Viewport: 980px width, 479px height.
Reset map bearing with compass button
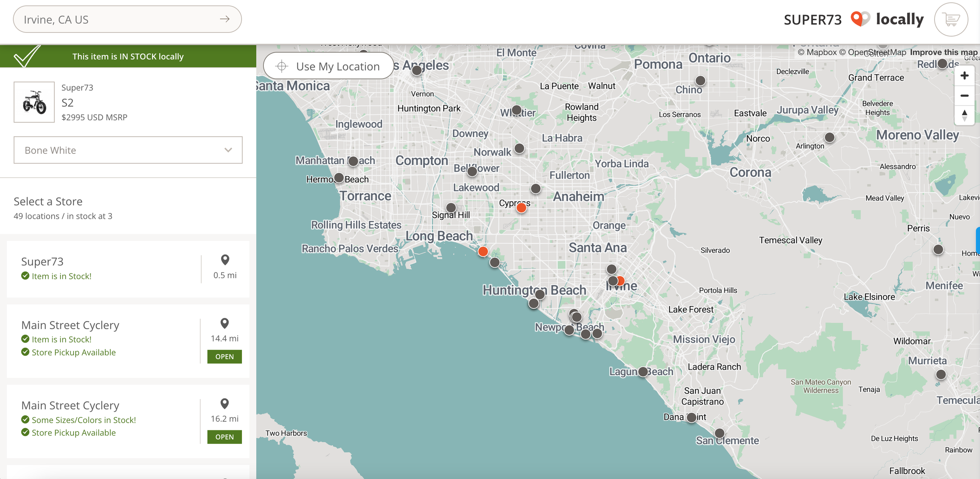964,116
